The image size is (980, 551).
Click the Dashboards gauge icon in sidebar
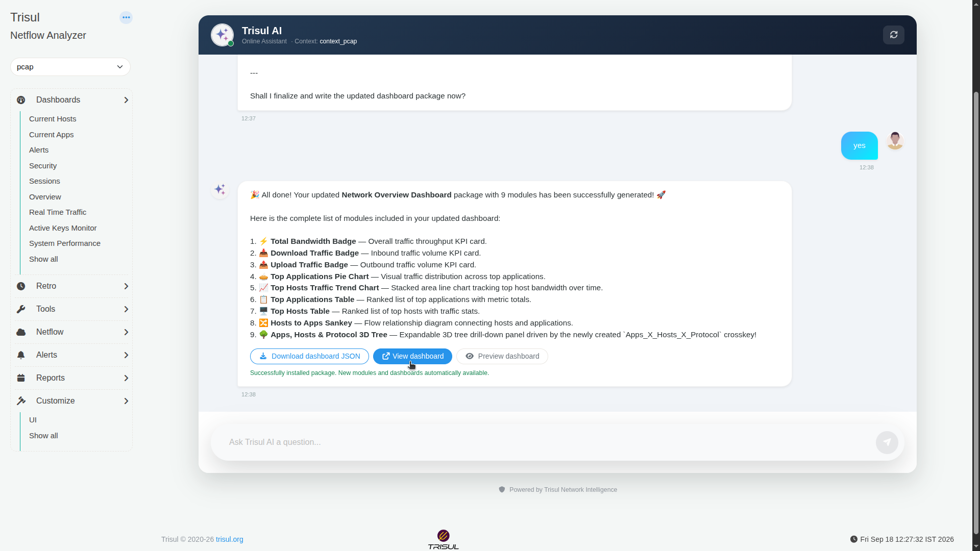click(x=21, y=100)
